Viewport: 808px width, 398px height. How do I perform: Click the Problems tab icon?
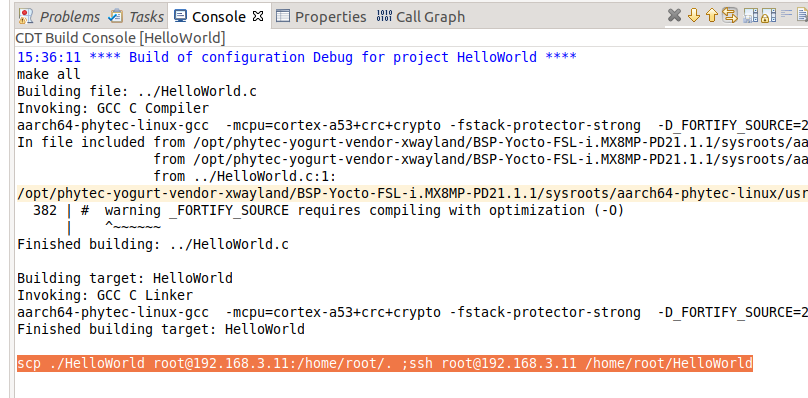[25, 16]
